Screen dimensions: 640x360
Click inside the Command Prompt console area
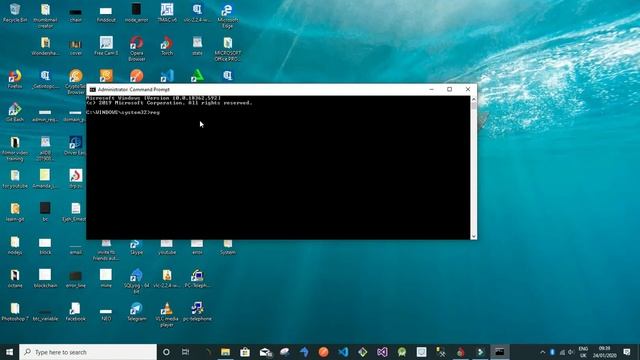tap(278, 167)
